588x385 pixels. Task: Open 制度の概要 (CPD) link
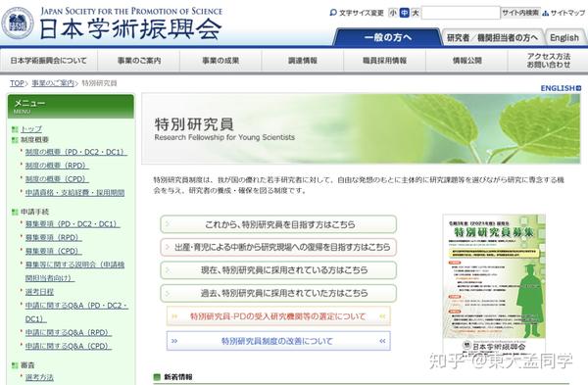click(57, 179)
